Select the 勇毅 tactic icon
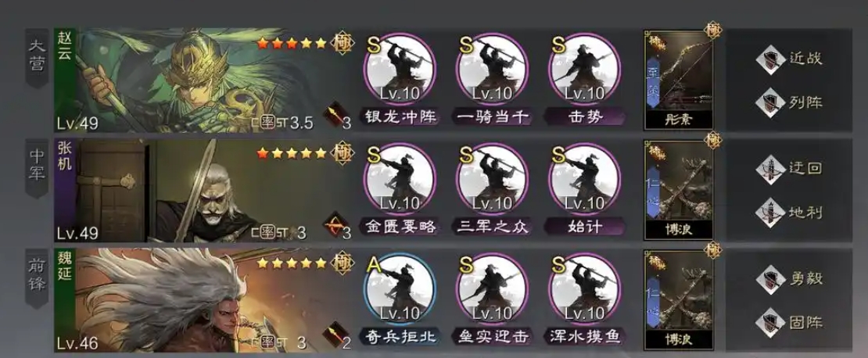 pyautogui.click(x=771, y=278)
